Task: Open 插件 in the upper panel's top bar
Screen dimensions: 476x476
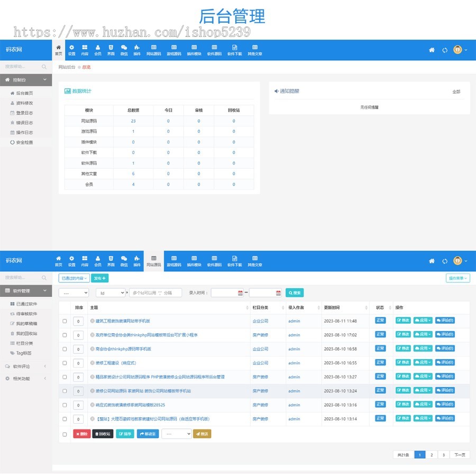Action: pyautogui.click(x=137, y=50)
